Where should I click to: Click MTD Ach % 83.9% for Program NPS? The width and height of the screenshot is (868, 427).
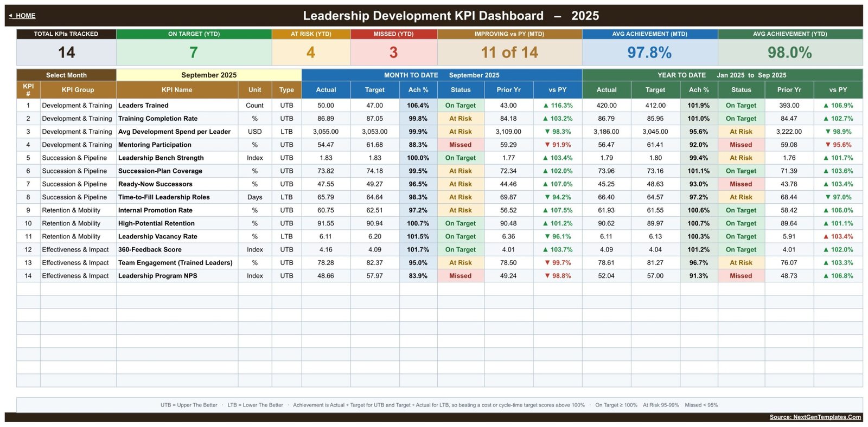(418, 276)
